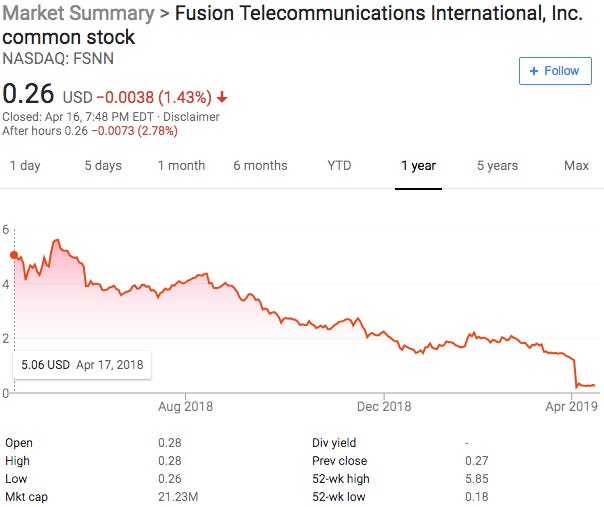Screen dimensions: 604x507
Task: Click the Apr 2019 axis label
Action: 571,407
